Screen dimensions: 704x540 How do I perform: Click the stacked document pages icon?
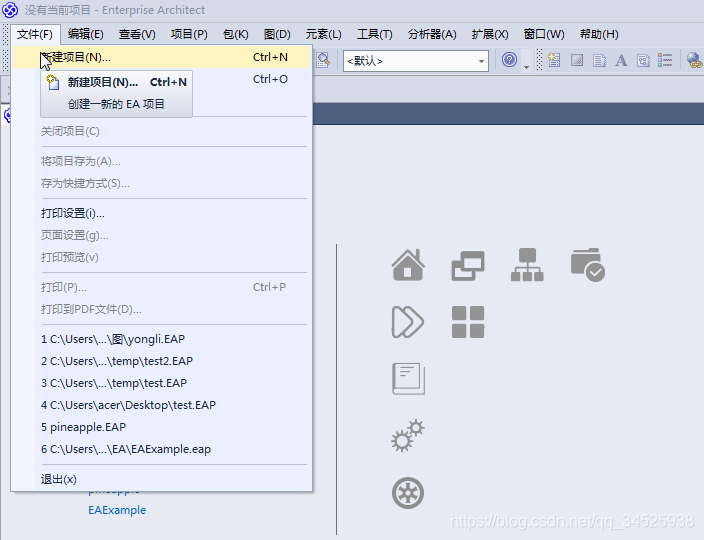click(x=409, y=379)
